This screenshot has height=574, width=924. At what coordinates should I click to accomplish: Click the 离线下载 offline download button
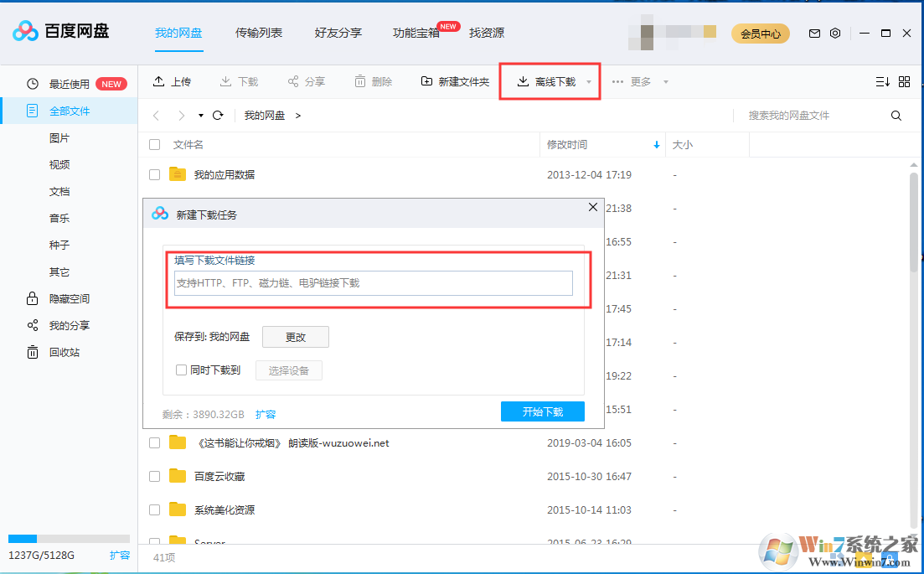[546, 81]
